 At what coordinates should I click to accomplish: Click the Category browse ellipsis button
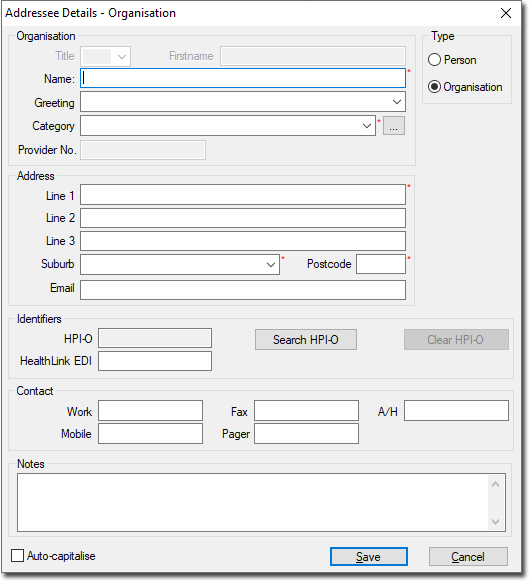(x=393, y=126)
